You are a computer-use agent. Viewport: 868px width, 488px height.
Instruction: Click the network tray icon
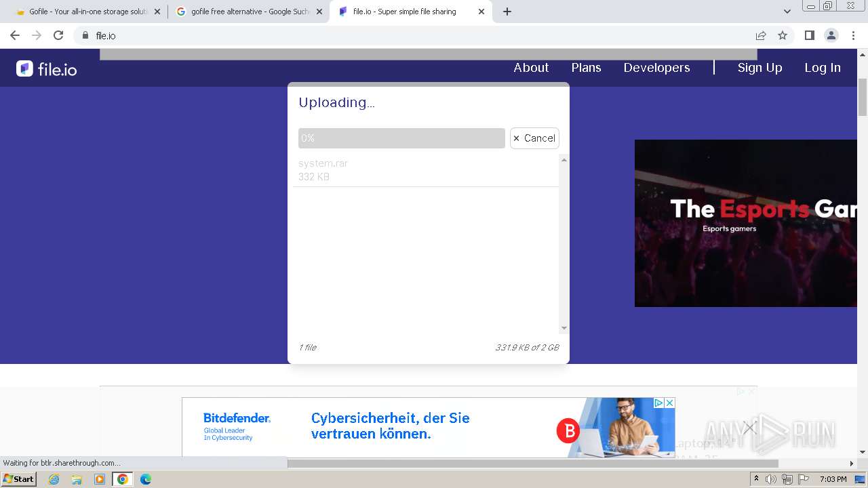coord(787,479)
